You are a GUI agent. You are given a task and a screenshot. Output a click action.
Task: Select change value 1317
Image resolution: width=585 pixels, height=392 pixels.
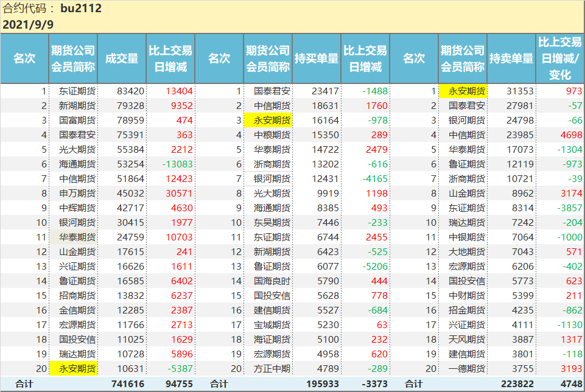(x=571, y=340)
